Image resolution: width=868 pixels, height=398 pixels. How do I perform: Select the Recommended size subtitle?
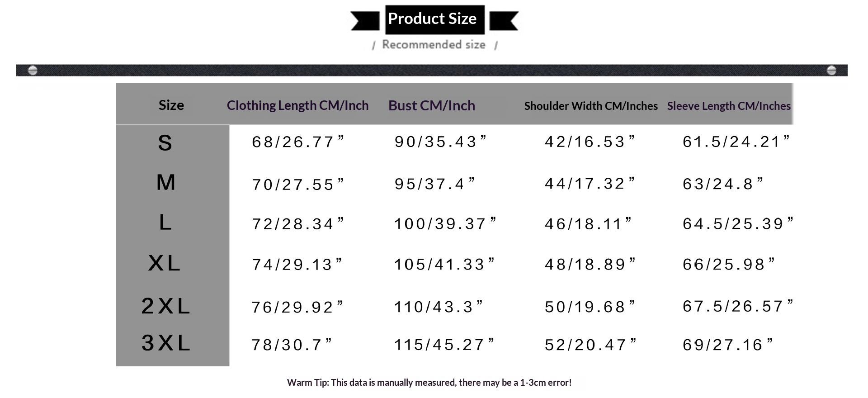coord(434,45)
